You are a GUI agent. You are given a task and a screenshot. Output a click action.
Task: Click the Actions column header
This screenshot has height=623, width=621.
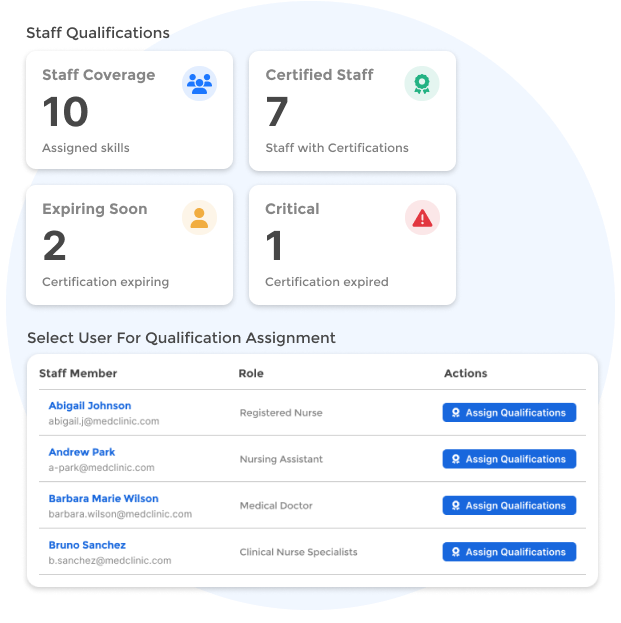point(466,373)
